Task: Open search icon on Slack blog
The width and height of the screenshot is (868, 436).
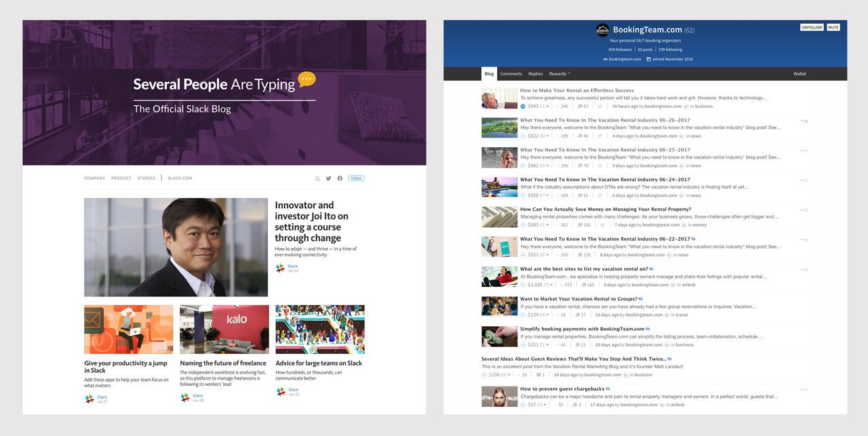Action: pos(317,178)
